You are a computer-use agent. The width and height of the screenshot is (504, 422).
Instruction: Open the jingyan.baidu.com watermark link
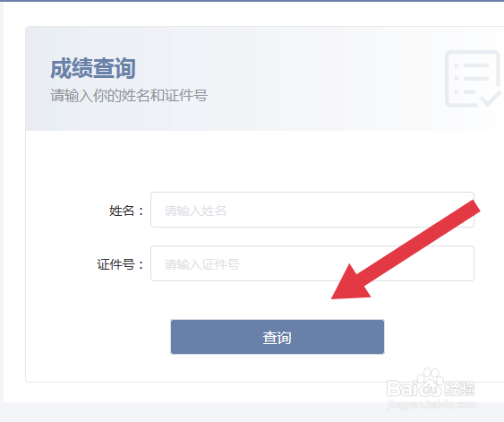(x=431, y=405)
